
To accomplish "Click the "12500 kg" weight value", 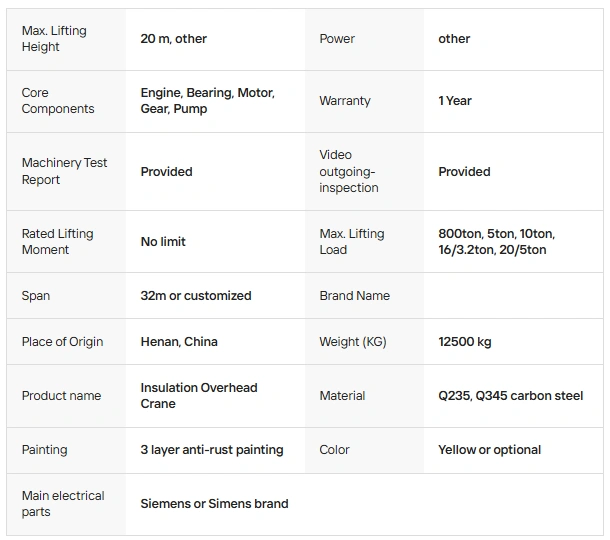I will [x=465, y=342].
